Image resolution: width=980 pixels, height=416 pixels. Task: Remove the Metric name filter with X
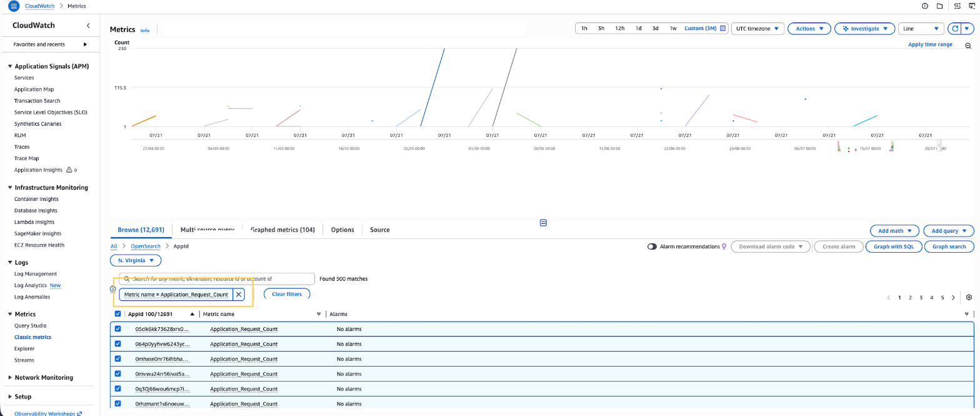pyautogui.click(x=238, y=294)
